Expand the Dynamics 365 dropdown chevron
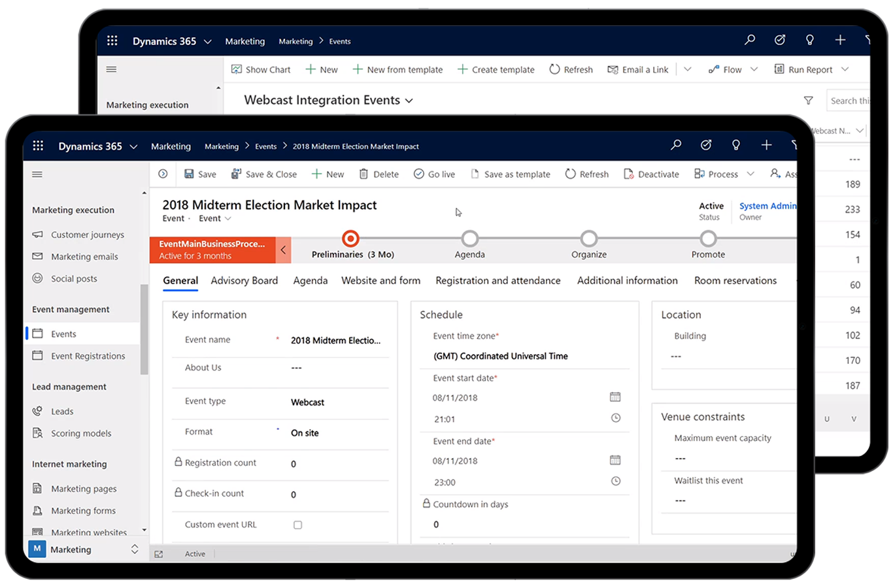Screen dimensions: 893x588 pos(134,146)
